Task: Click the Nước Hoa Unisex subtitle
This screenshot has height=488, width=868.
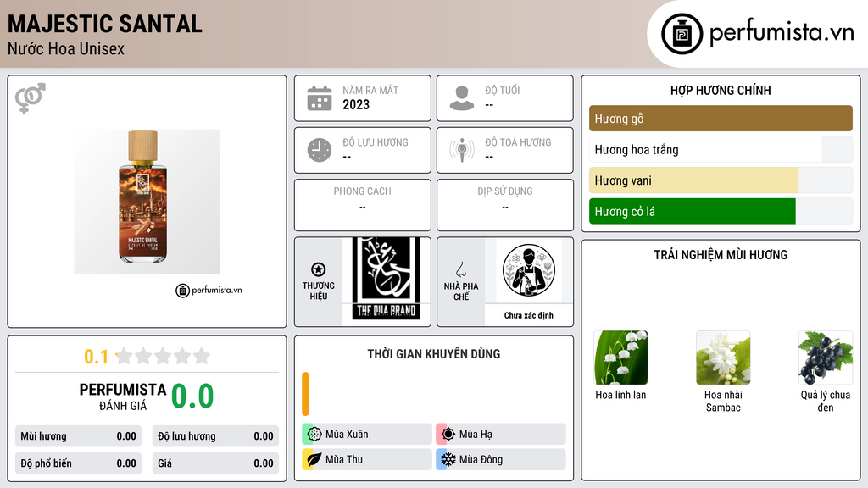Action: click(x=66, y=49)
